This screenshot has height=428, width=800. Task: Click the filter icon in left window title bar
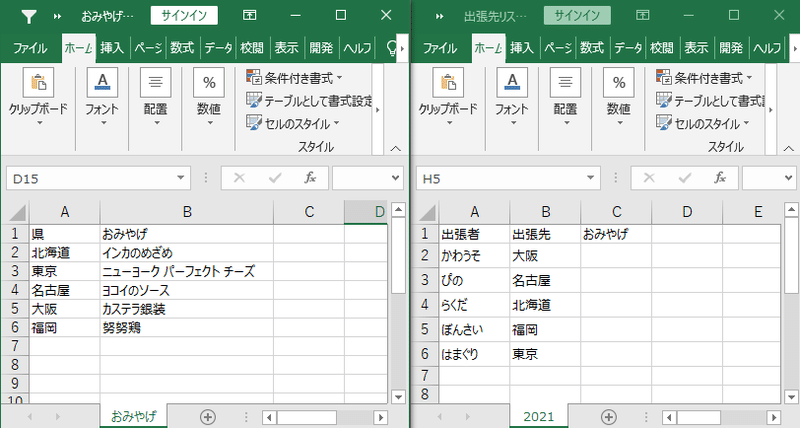(x=29, y=16)
